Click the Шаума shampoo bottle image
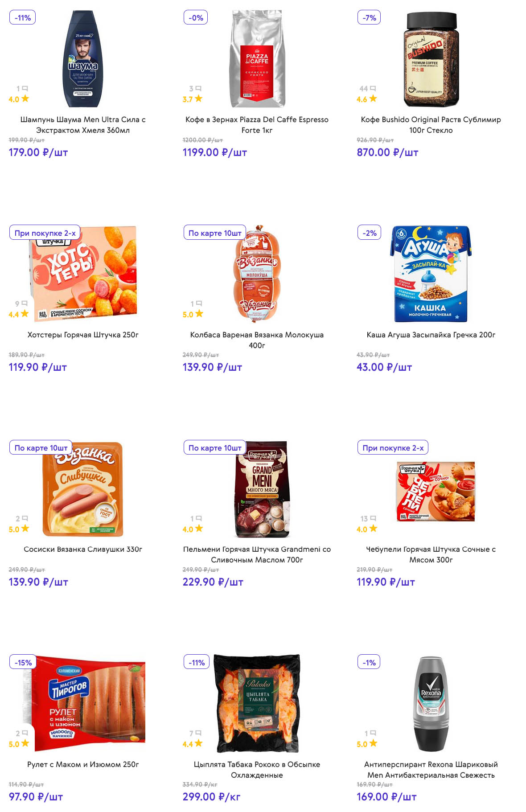 [x=83, y=59]
